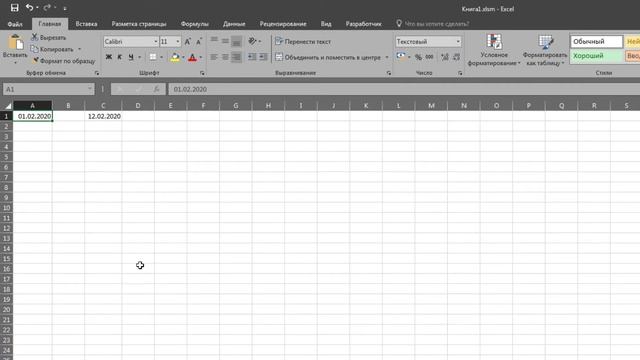This screenshot has height=360, width=640.
Task: Align text left
Action: 214,57
